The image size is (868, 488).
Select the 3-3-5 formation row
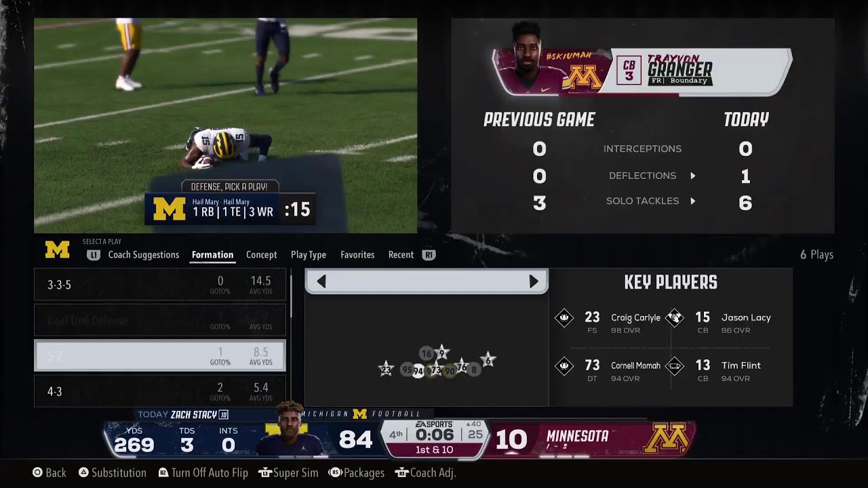(160, 285)
